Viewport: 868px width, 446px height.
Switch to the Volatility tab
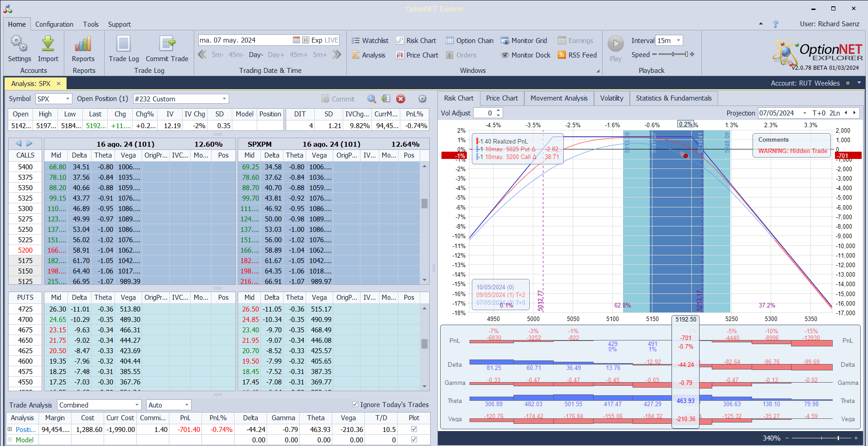point(611,98)
